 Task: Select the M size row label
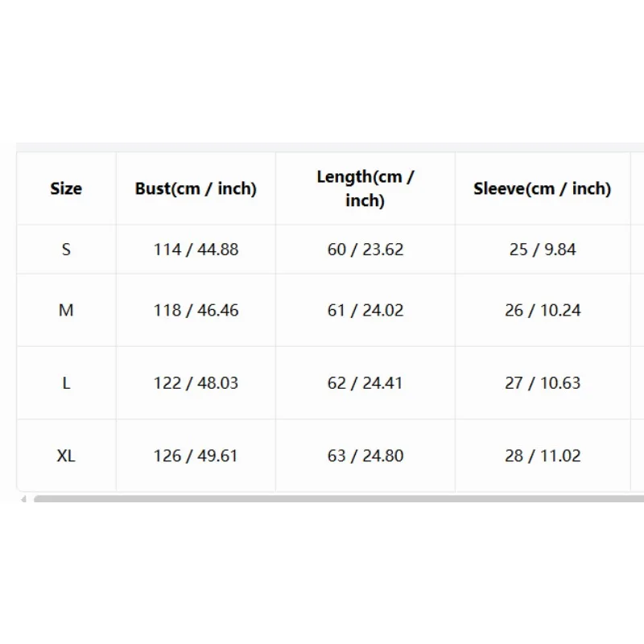pyautogui.click(x=66, y=310)
